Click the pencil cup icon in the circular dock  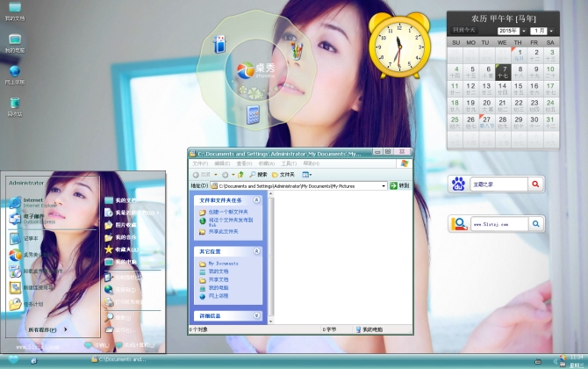click(x=297, y=51)
